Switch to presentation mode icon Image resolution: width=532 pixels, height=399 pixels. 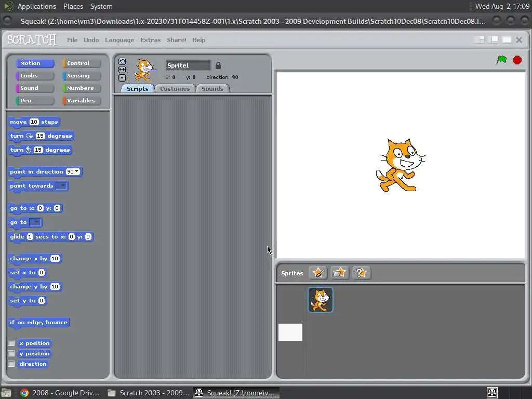[507, 39]
